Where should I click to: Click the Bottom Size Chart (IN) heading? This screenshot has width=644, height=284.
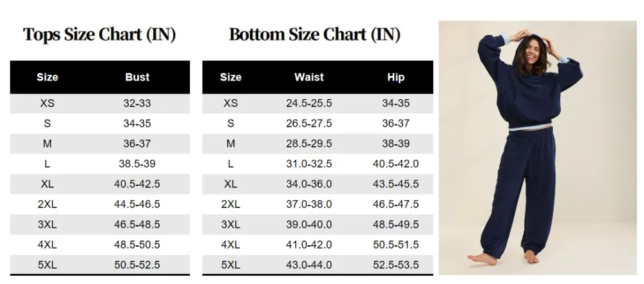[x=315, y=35]
